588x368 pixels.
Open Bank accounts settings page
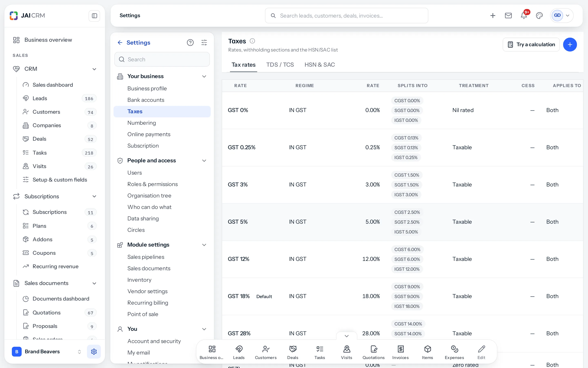tap(162, 100)
